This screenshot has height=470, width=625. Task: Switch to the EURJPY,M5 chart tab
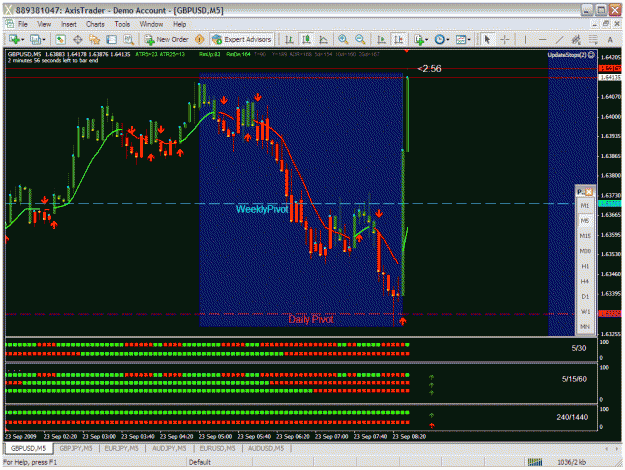(x=122, y=448)
